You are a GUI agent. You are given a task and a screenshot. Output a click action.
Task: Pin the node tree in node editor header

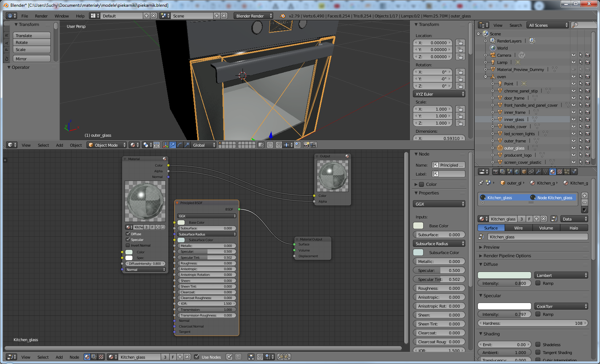point(229,357)
